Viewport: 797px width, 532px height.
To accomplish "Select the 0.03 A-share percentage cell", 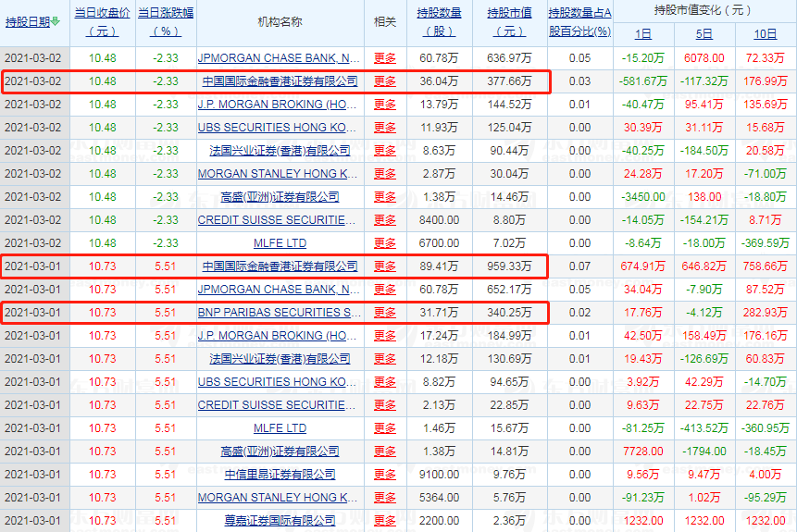I will click(580, 81).
